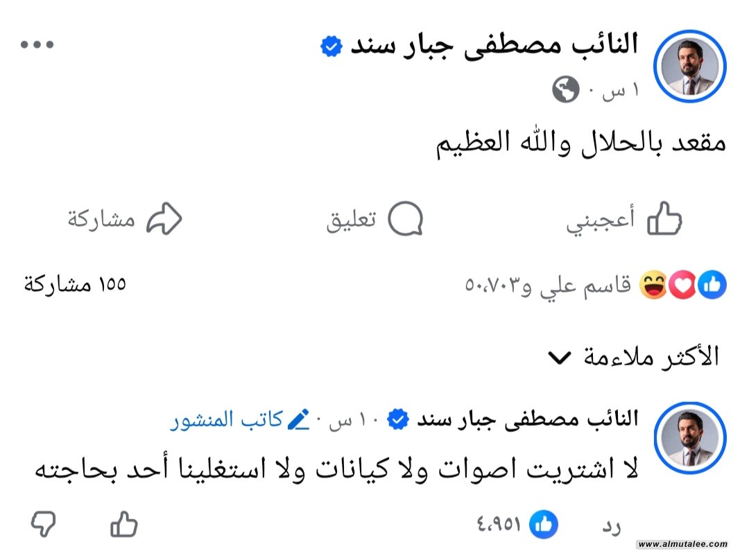Click the post author's profile picture
749x560 pixels.
[x=692, y=68]
